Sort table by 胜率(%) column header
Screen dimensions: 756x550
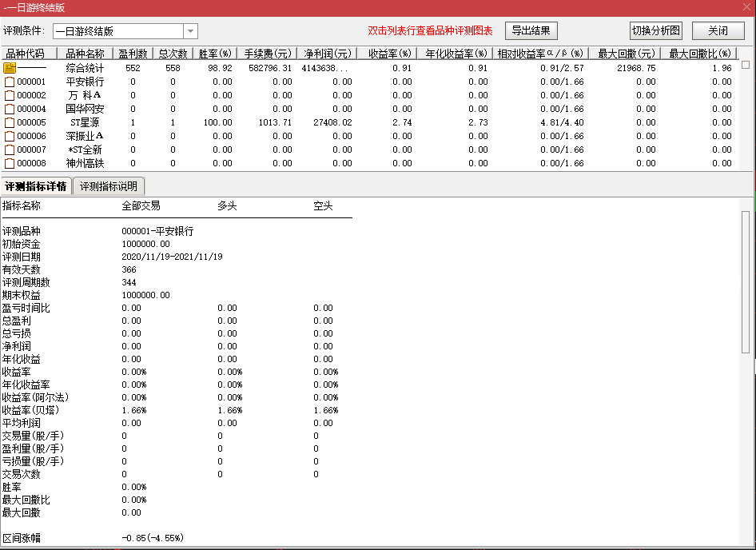(214, 54)
